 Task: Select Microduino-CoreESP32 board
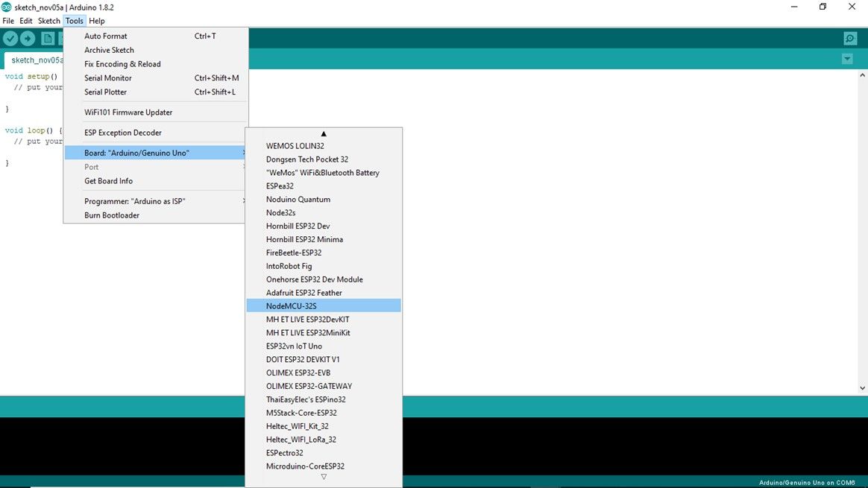[x=324, y=466]
